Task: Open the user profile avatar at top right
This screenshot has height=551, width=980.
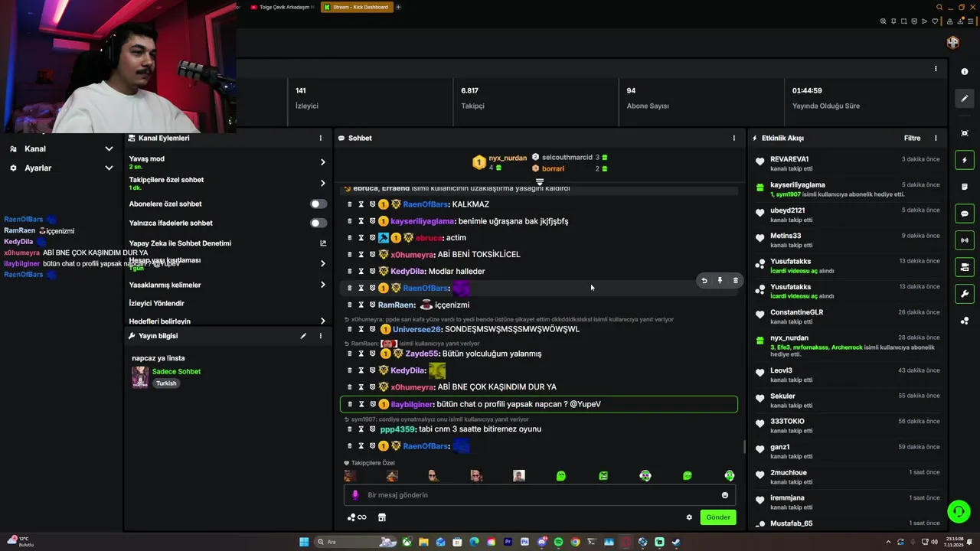Action: pyautogui.click(x=953, y=43)
